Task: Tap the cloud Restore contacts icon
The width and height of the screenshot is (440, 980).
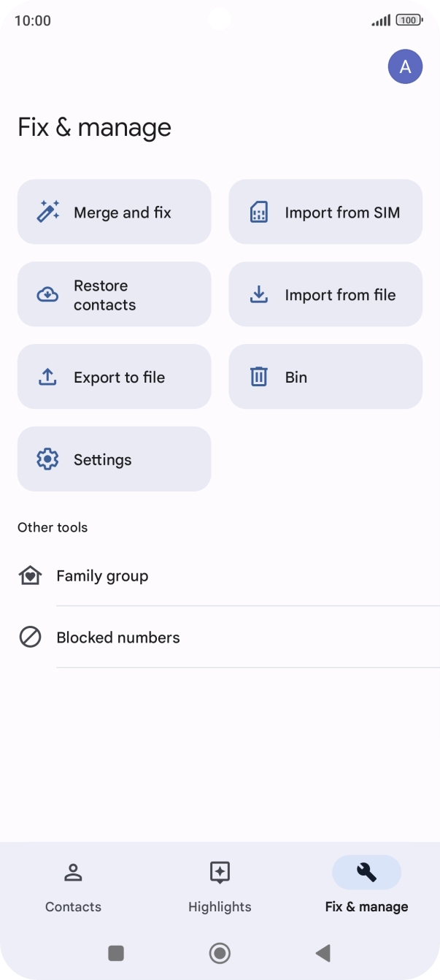Action: click(47, 295)
